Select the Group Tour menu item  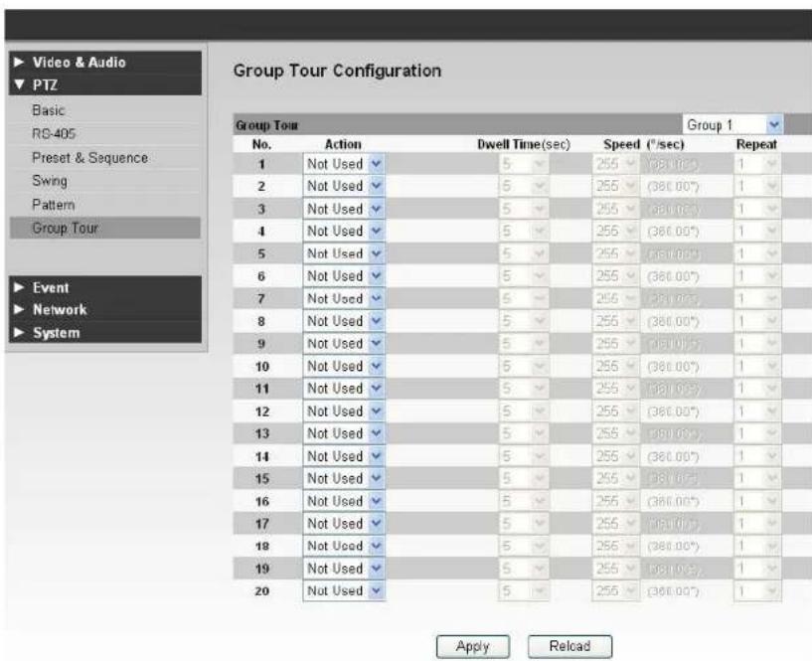[105, 228]
